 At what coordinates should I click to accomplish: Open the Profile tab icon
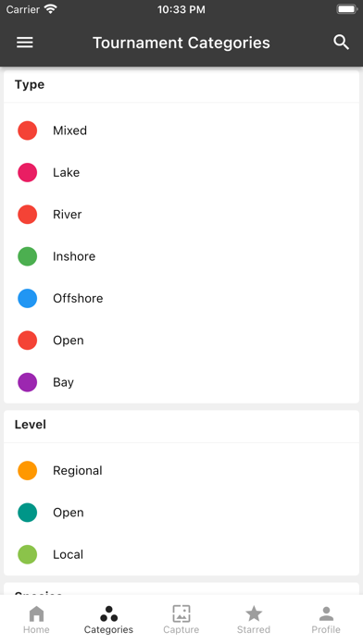click(x=326, y=614)
